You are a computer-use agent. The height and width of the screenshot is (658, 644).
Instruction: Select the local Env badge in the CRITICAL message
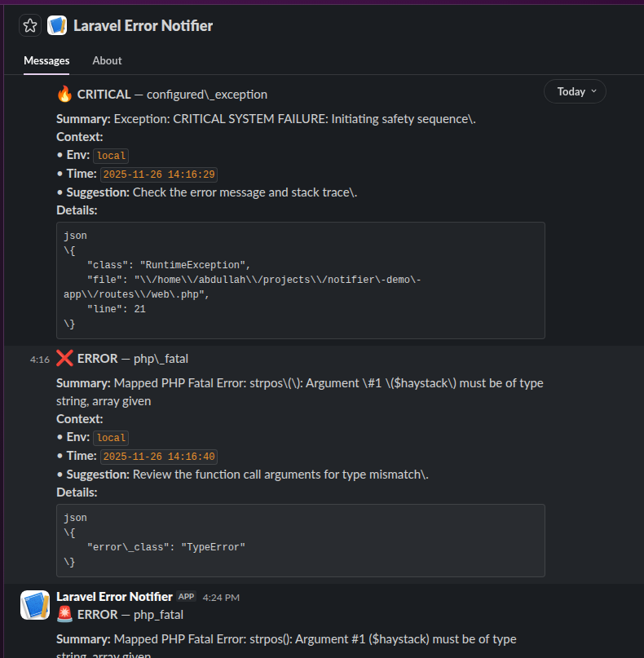point(110,155)
